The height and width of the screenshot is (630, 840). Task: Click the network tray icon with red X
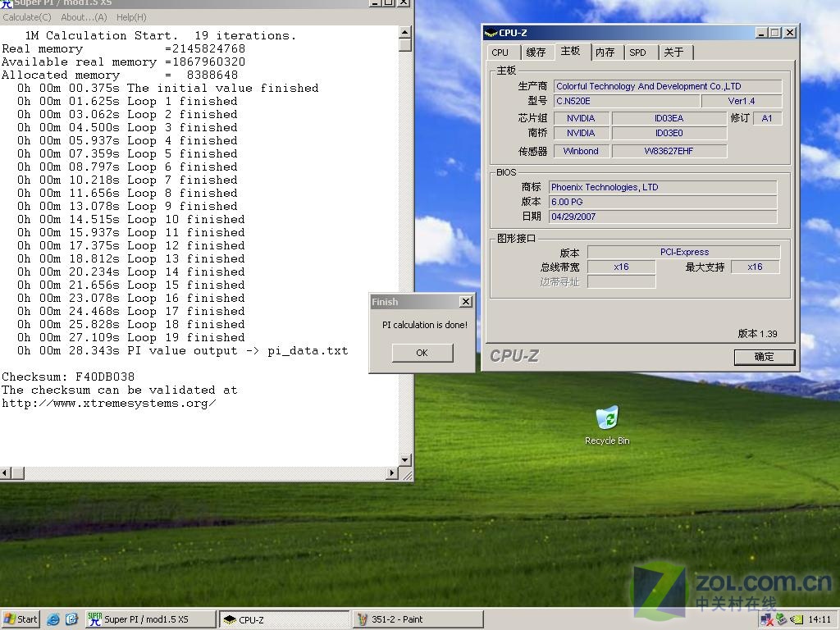click(767, 619)
